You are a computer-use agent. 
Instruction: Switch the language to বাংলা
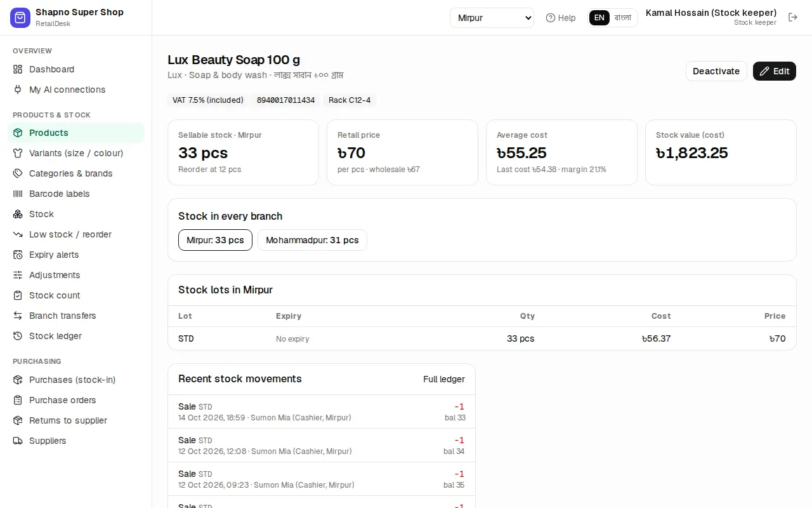623,18
